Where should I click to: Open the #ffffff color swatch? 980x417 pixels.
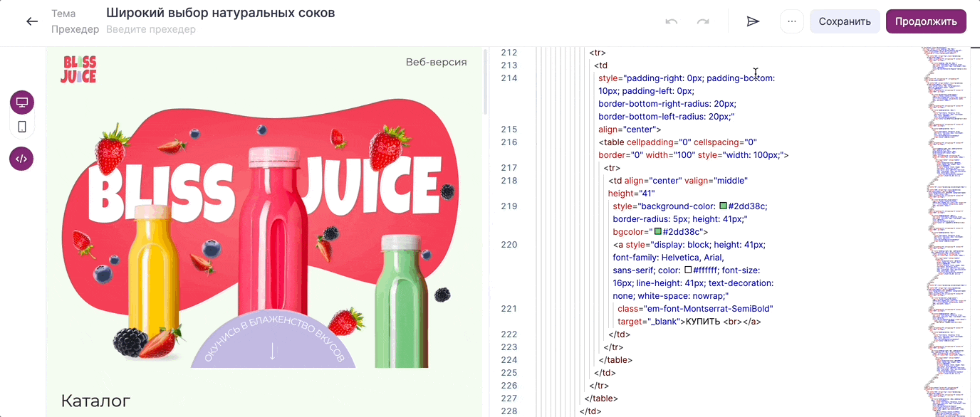point(688,270)
